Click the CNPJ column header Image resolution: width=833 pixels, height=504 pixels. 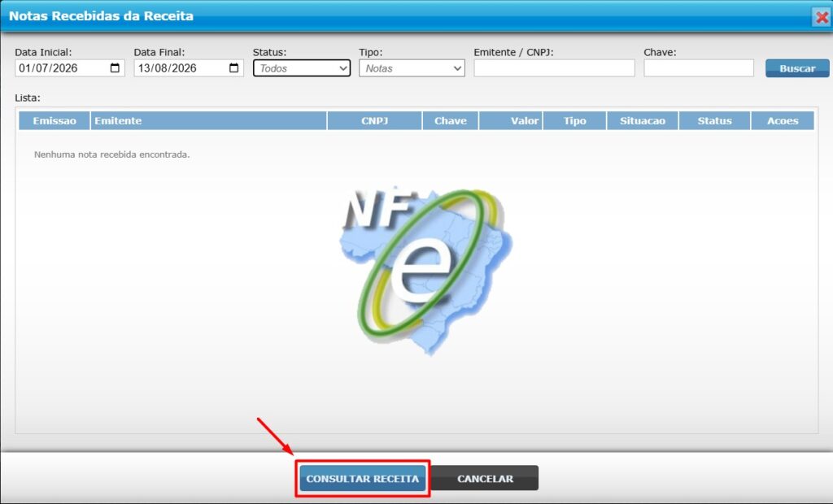[x=374, y=120]
